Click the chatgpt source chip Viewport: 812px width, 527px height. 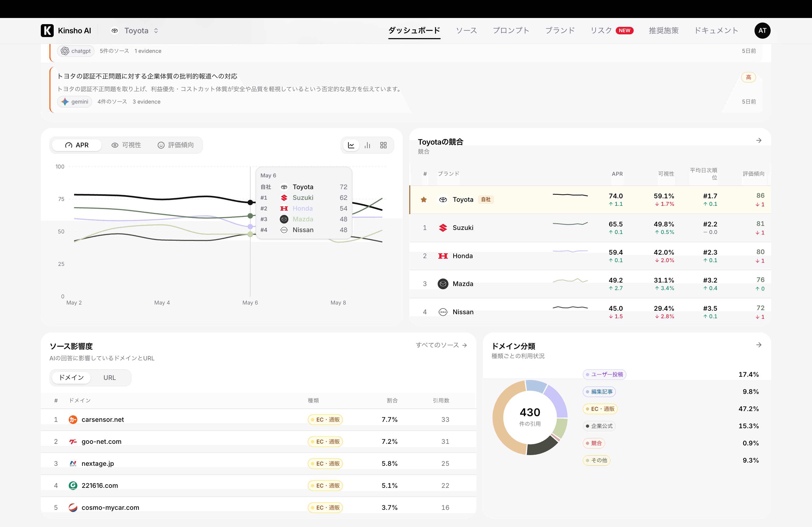click(x=76, y=51)
